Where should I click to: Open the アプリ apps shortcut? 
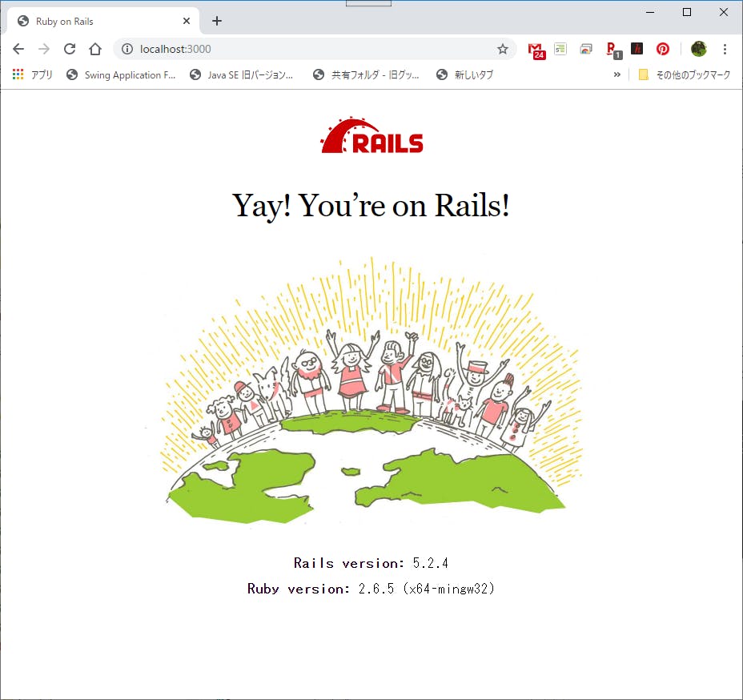pos(32,74)
